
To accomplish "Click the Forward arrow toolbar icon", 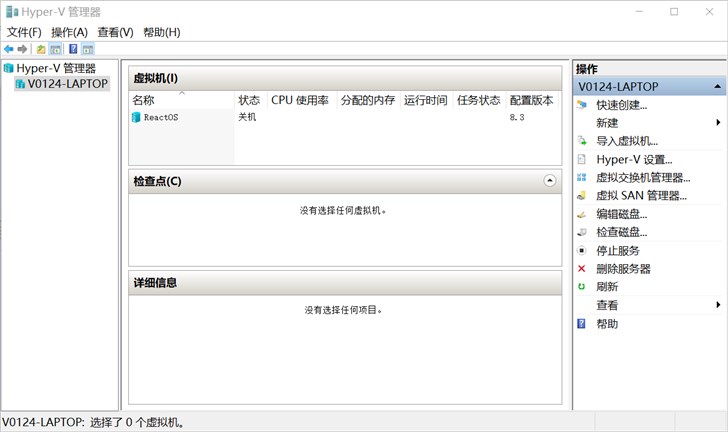I will point(22,49).
